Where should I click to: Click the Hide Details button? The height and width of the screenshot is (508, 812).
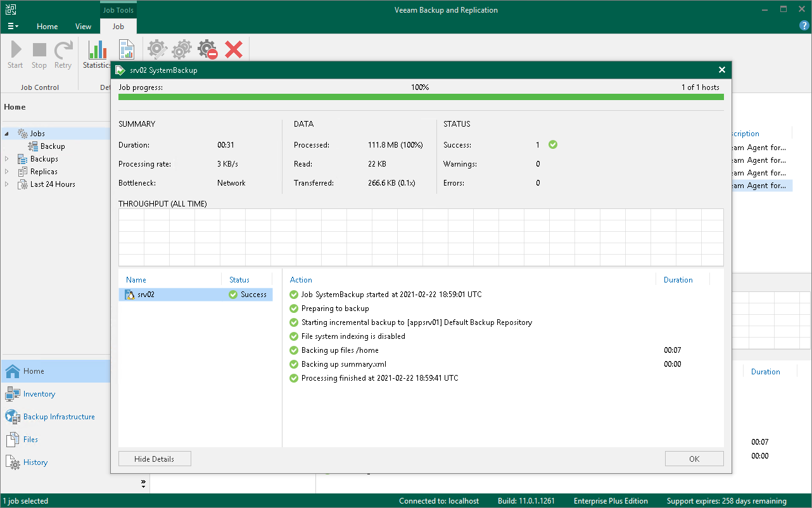[155, 459]
